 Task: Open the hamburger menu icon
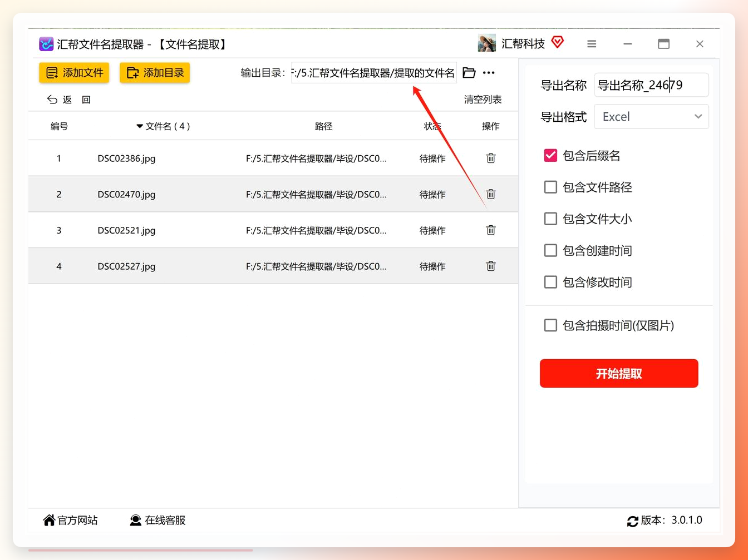592,44
